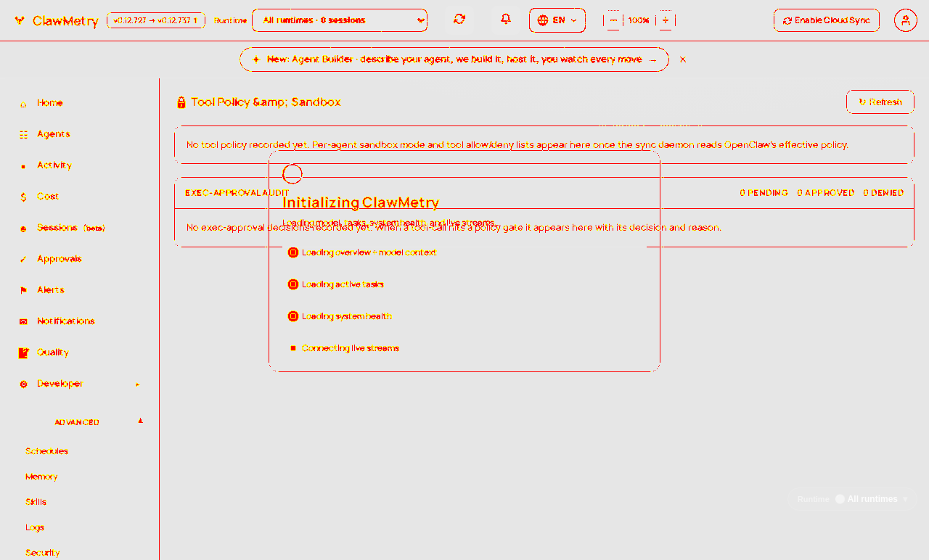This screenshot has width=929, height=560.
Task: Dismiss the Agent Builder announcement banner
Action: 683,59
